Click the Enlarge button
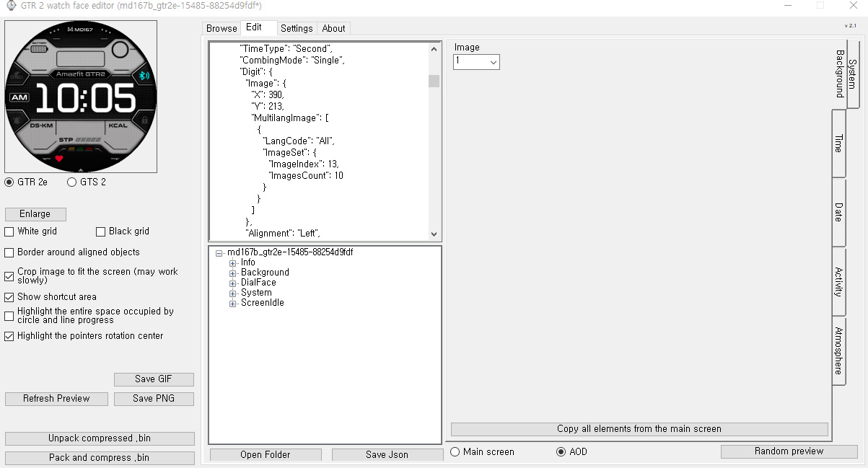 [x=35, y=214]
